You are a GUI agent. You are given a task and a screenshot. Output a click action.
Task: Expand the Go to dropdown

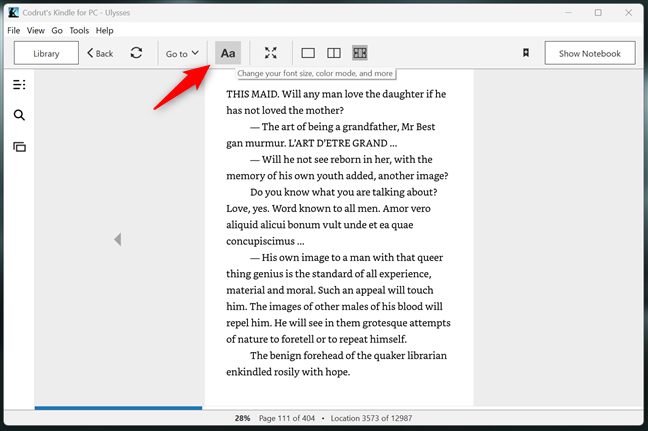[x=182, y=53]
